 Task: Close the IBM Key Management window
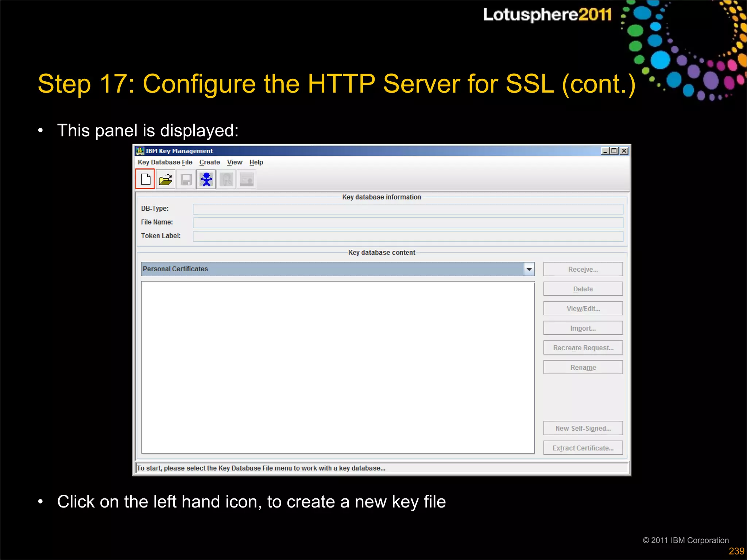click(624, 151)
